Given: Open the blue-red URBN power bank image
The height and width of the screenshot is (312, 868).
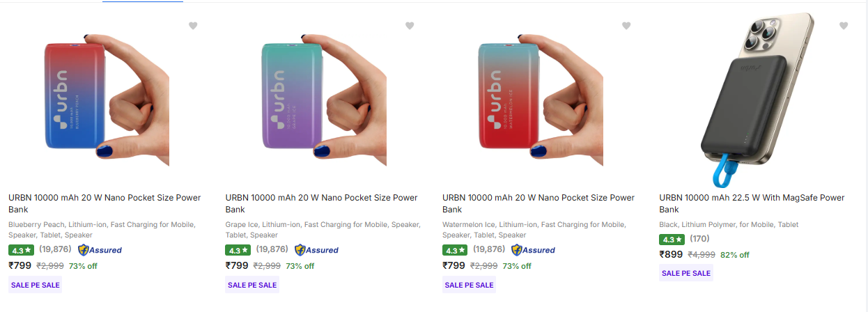Looking at the screenshot, I should click(x=107, y=98).
